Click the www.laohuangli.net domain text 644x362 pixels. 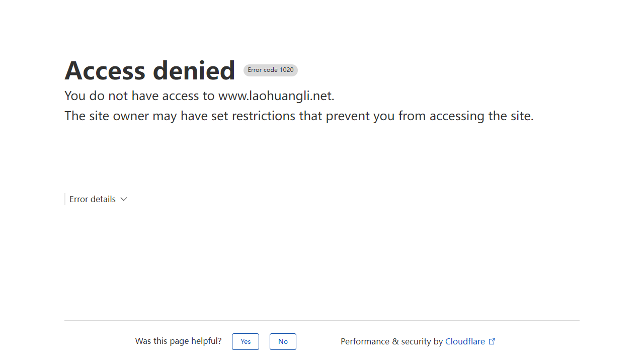pyautogui.click(x=276, y=96)
